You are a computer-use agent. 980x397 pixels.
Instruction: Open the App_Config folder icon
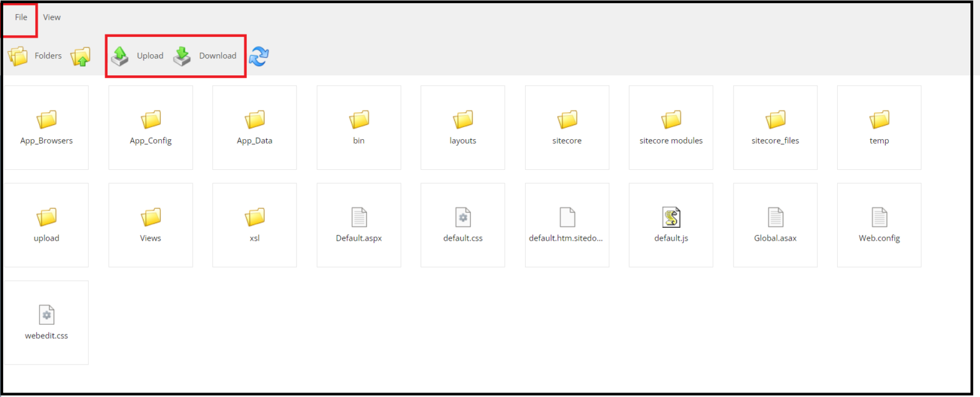(x=151, y=120)
